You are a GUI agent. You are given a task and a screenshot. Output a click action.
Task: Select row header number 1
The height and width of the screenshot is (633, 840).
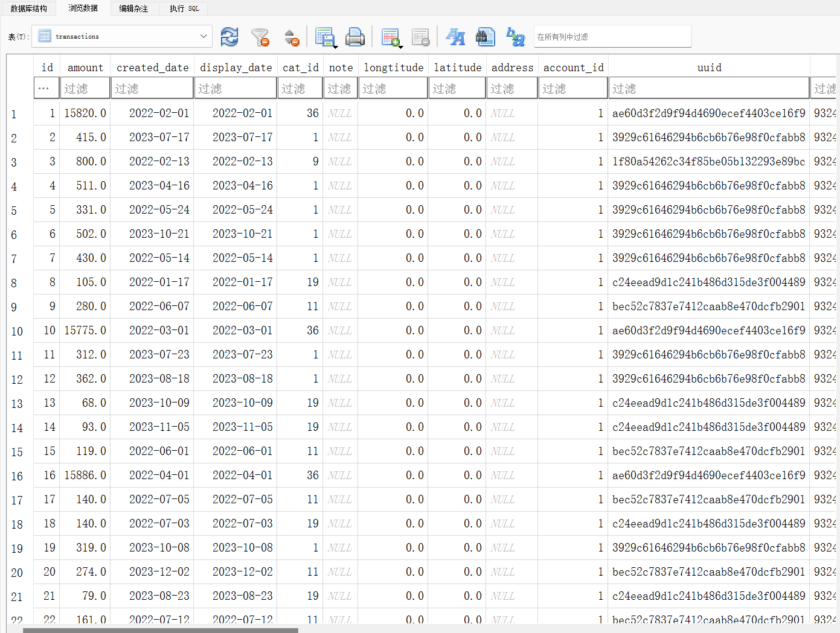[20, 113]
